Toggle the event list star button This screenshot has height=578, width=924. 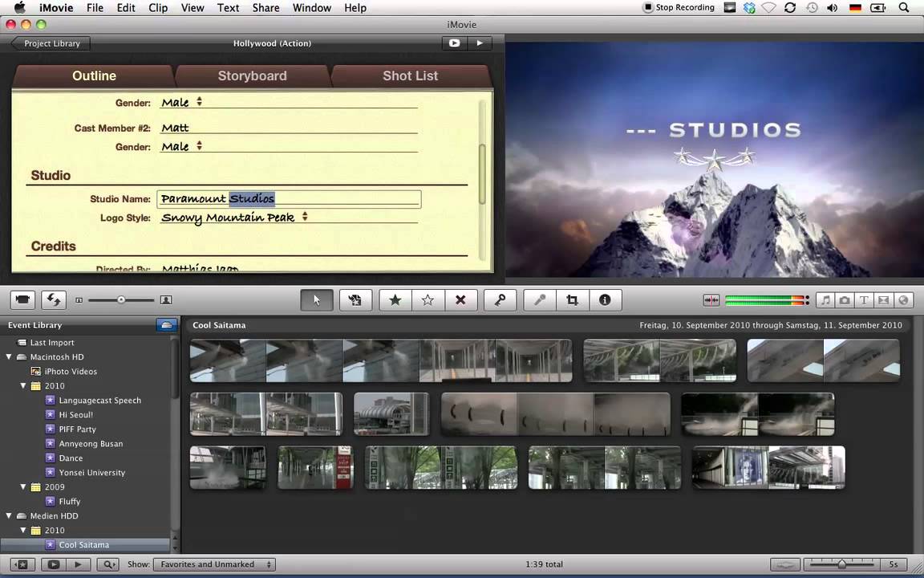[23, 564]
